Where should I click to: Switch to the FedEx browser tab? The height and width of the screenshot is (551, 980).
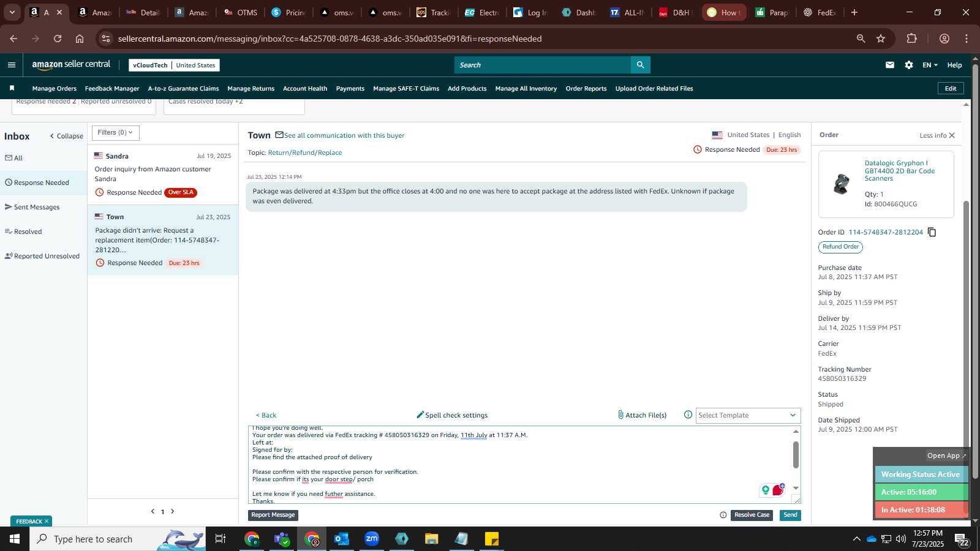coord(820,12)
